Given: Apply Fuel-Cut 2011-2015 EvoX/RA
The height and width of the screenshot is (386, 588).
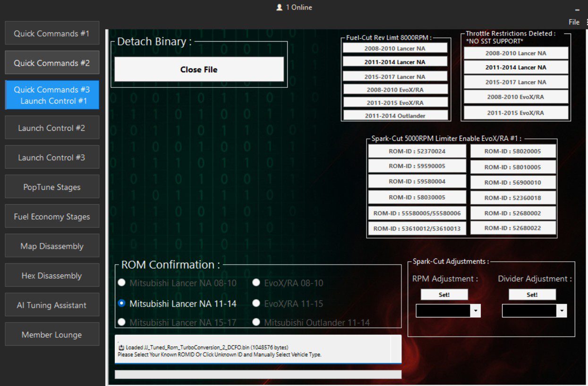Looking at the screenshot, I should coord(395,103).
